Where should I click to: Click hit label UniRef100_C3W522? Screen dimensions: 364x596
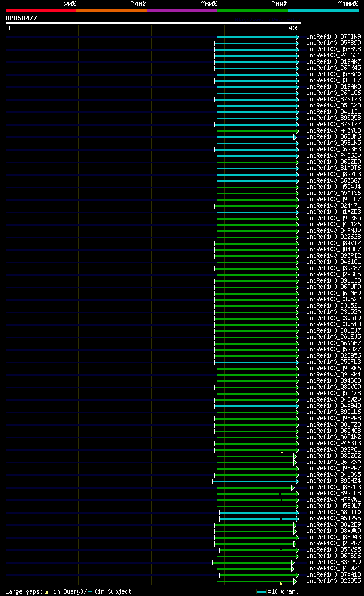334,300
